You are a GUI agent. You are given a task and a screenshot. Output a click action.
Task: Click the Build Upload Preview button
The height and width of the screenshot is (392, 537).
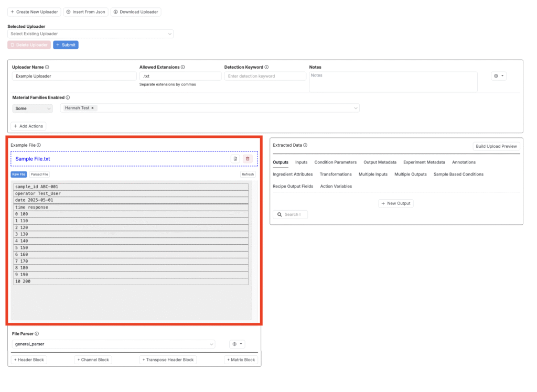coord(496,146)
